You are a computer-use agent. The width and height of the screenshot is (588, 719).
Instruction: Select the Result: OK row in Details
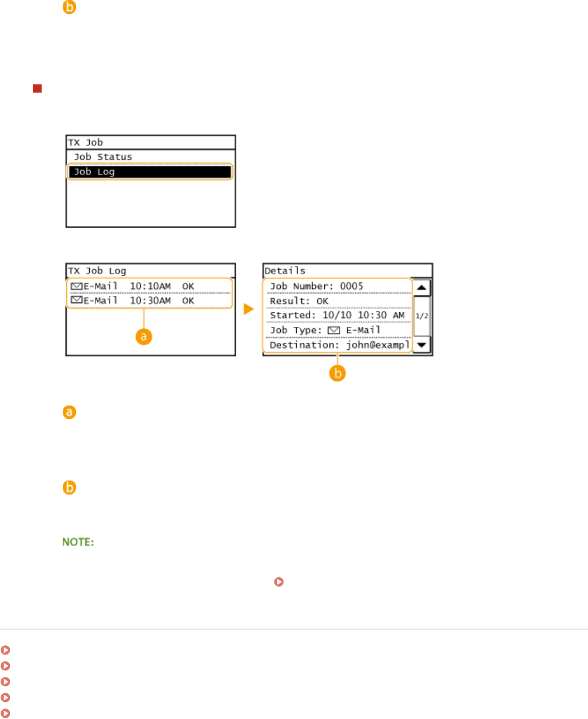coord(338,301)
